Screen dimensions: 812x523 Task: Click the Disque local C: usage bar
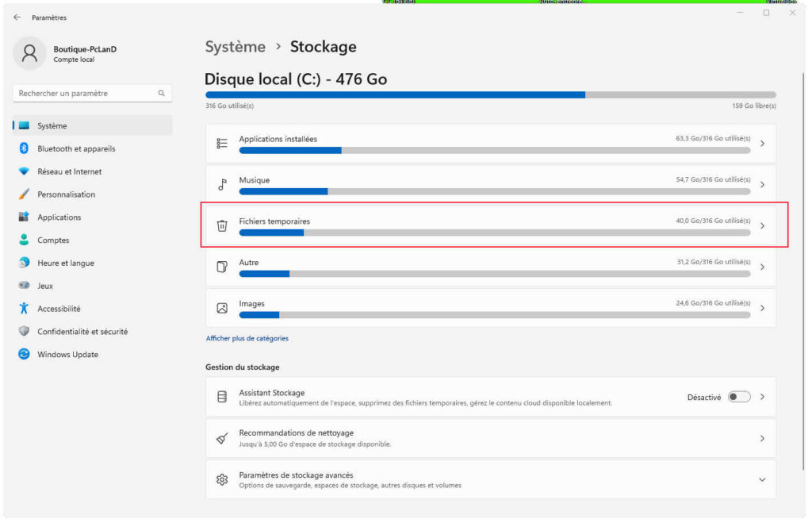490,94
